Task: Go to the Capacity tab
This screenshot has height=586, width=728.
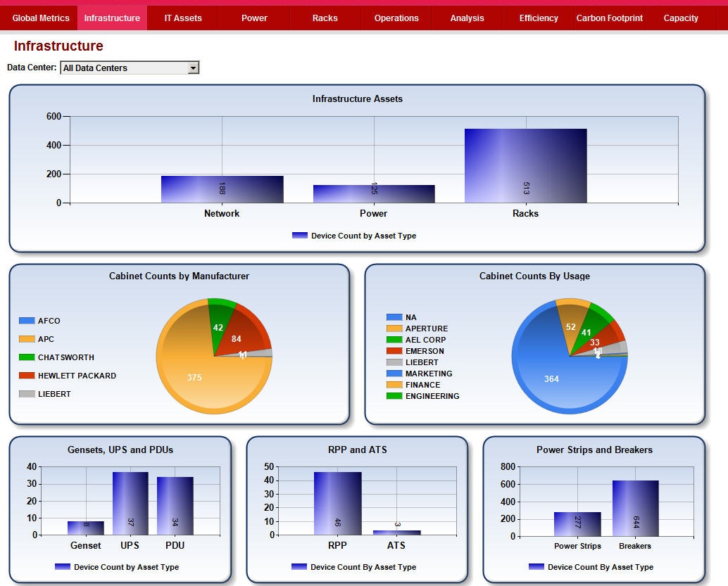Action: point(681,18)
